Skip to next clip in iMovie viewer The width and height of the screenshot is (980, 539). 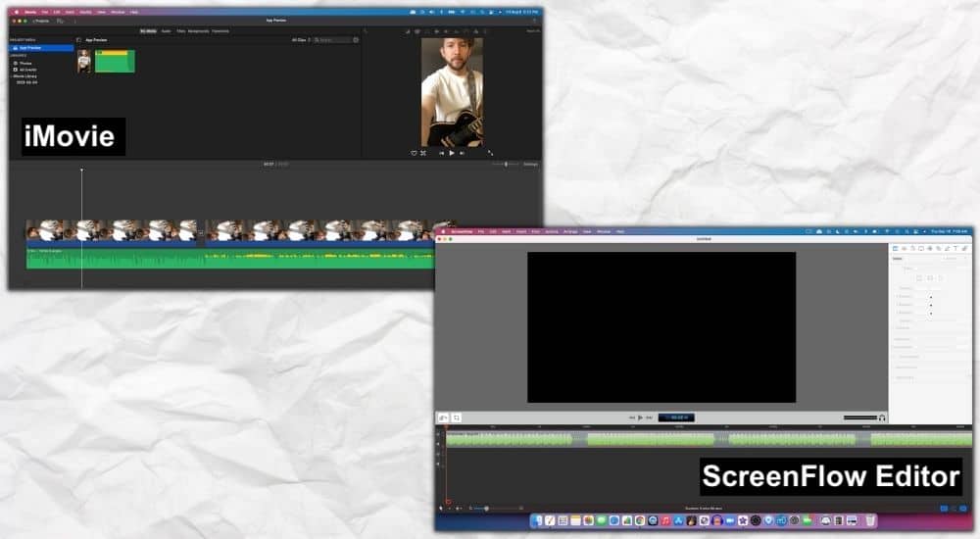[462, 153]
